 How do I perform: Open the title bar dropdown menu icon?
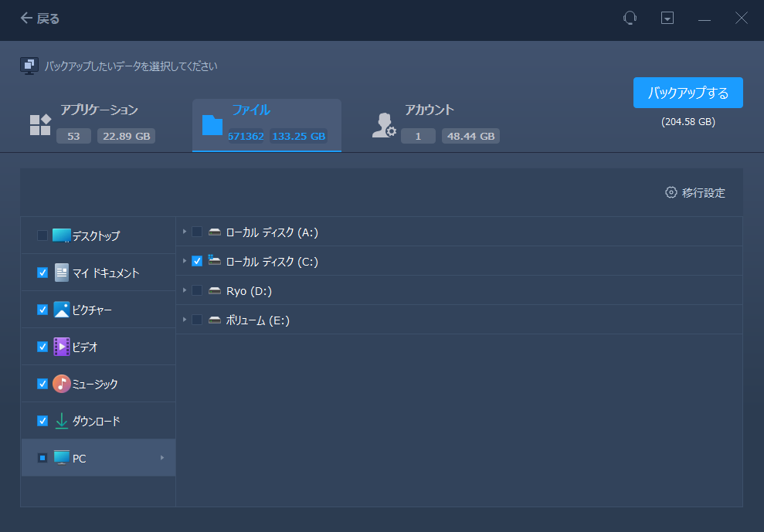pos(667,19)
